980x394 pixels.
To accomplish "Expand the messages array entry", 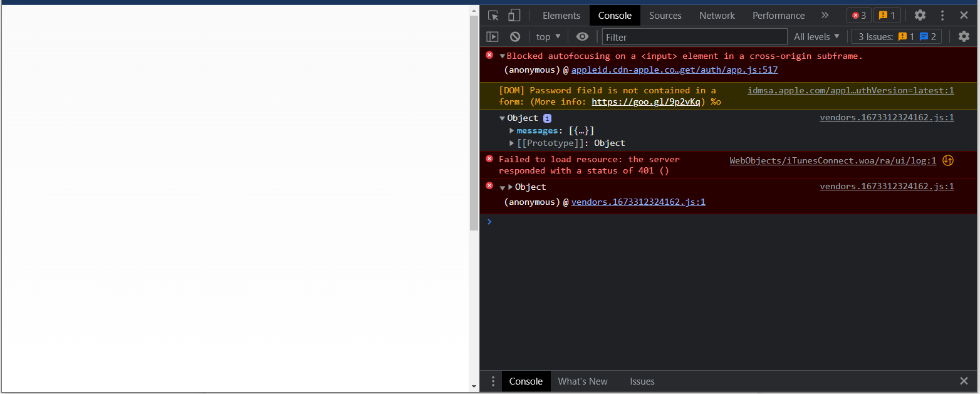I will pyautogui.click(x=512, y=131).
